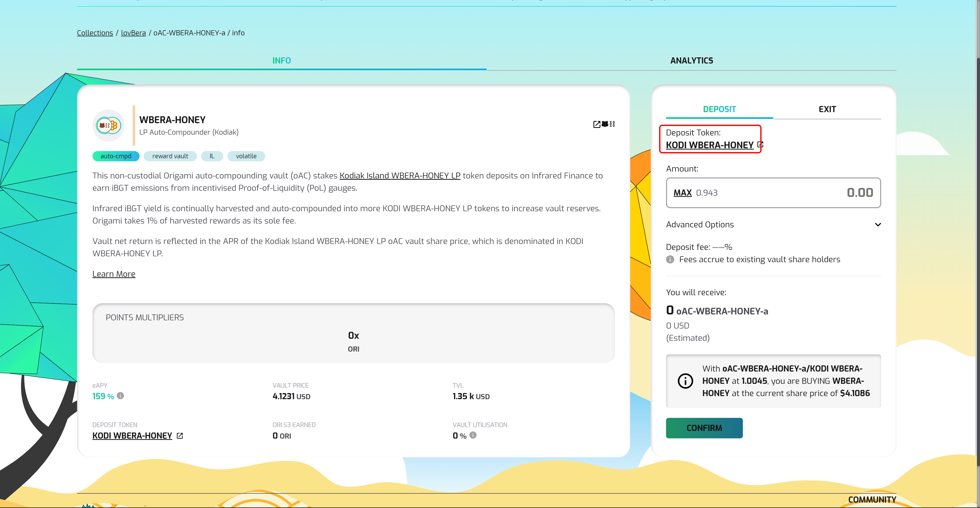Click the eAPY info icon

click(x=121, y=396)
